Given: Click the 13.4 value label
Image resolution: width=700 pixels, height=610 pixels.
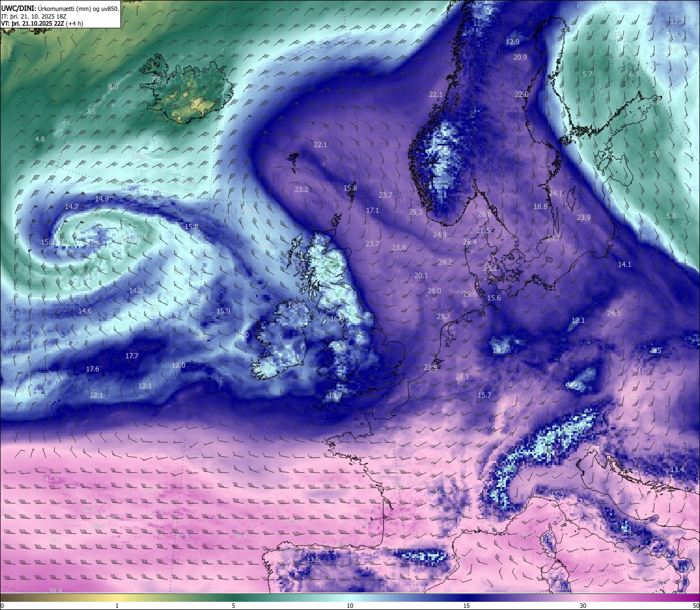Looking at the screenshot, I should click(x=677, y=470).
